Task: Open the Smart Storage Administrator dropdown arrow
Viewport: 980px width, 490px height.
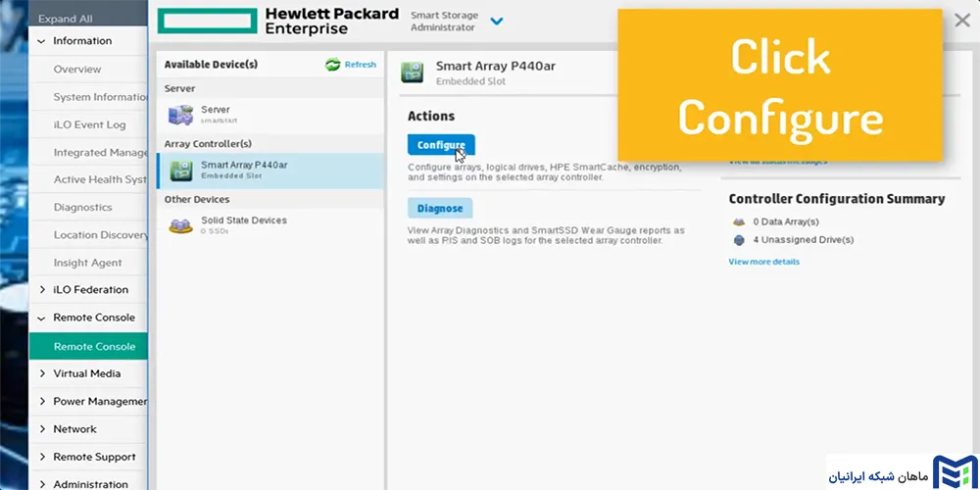Action: (497, 22)
